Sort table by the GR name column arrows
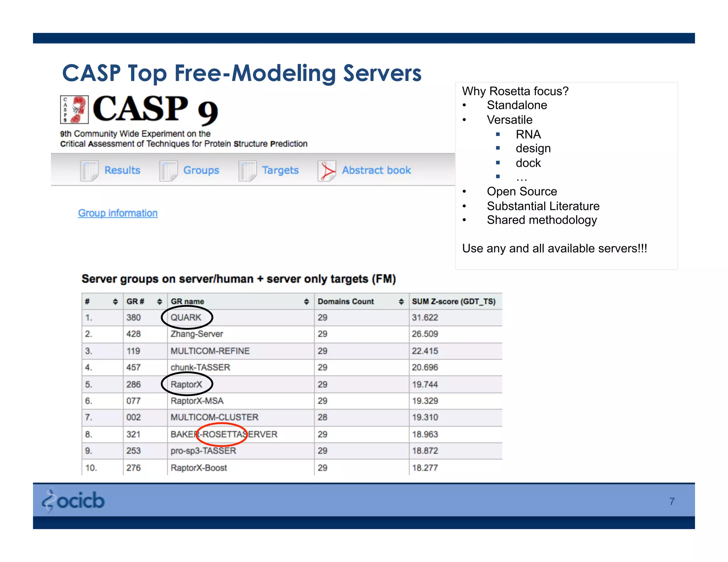The width and height of the screenshot is (728, 562). [306, 302]
